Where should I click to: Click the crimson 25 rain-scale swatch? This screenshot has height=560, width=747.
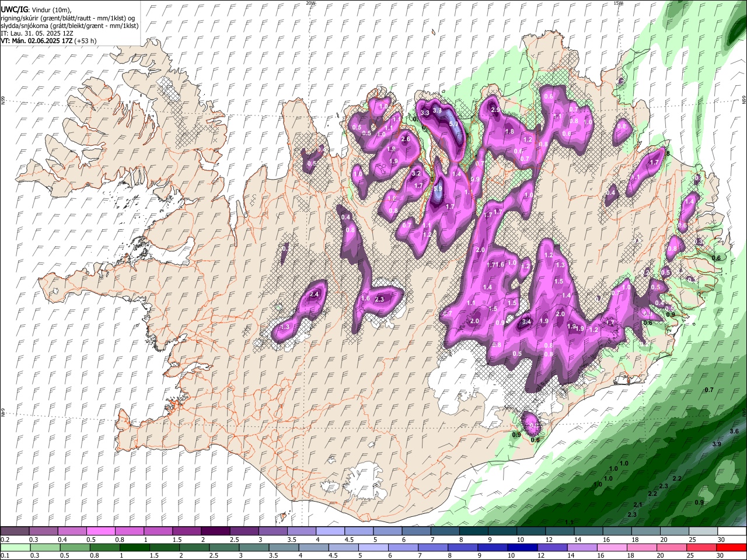(x=701, y=547)
